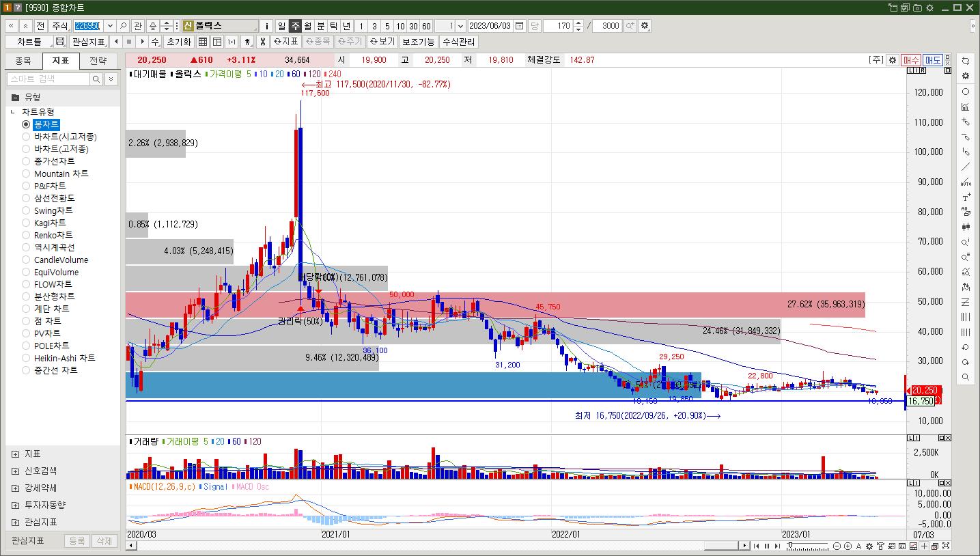Image resolution: width=980 pixels, height=556 pixels.
Task: Switch to the 종목 tab
Action: pyautogui.click(x=23, y=61)
